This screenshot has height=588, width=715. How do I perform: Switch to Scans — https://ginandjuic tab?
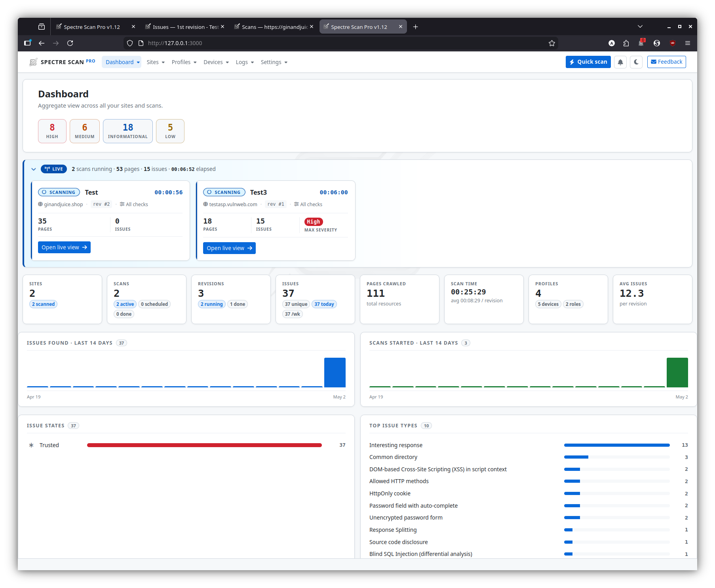[273, 27]
